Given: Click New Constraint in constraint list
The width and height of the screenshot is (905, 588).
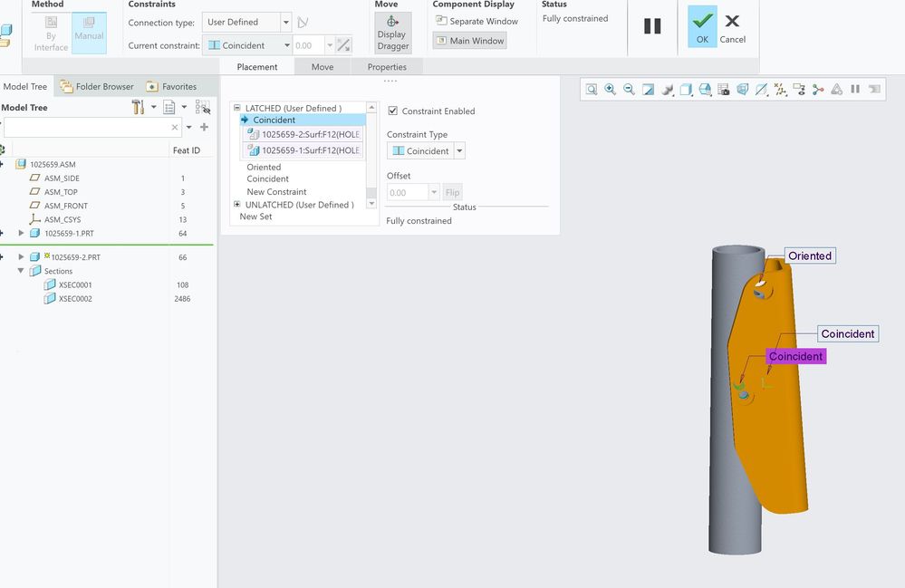Looking at the screenshot, I should [x=276, y=192].
